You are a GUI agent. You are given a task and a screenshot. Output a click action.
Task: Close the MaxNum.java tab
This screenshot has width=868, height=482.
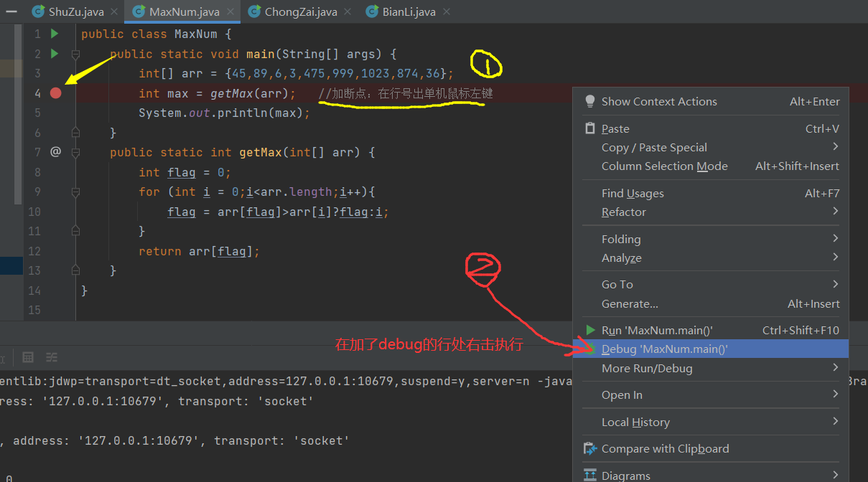coord(229,12)
